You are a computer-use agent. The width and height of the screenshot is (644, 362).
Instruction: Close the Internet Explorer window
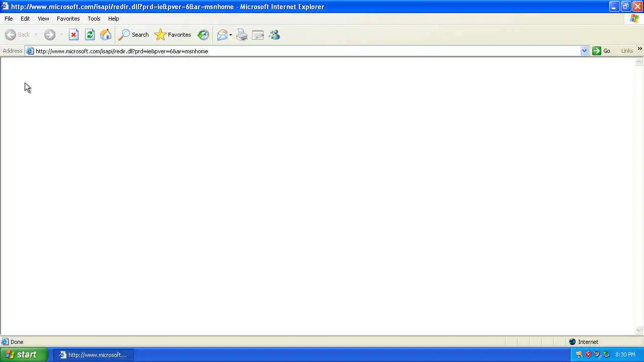[x=637, y=7]
